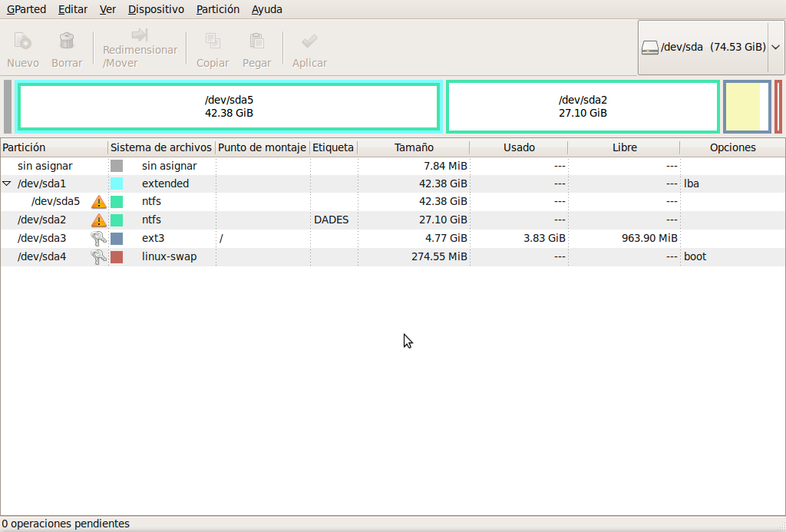Collapse the /dev/sda1 extended partition tree
786x532 pixels.
(7, 184)
